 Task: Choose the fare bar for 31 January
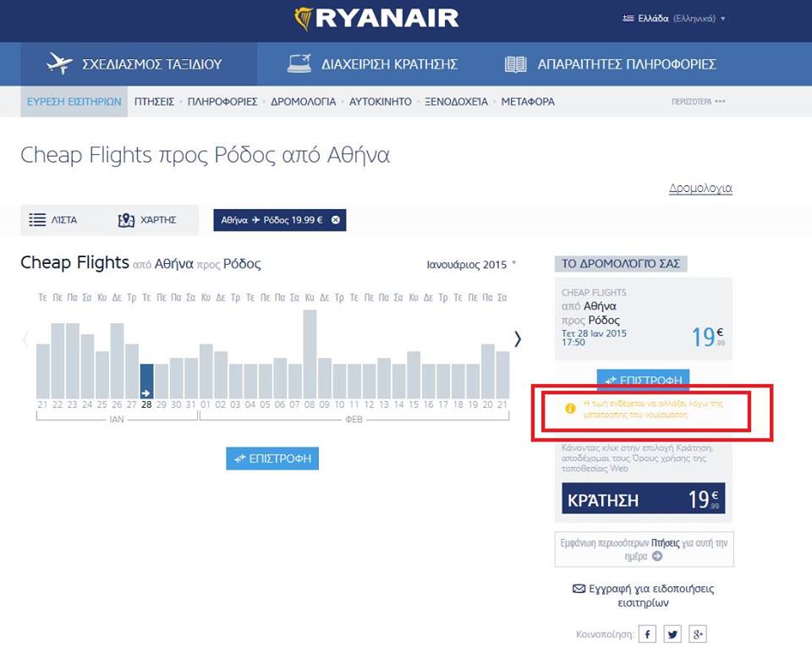point(191,378)
